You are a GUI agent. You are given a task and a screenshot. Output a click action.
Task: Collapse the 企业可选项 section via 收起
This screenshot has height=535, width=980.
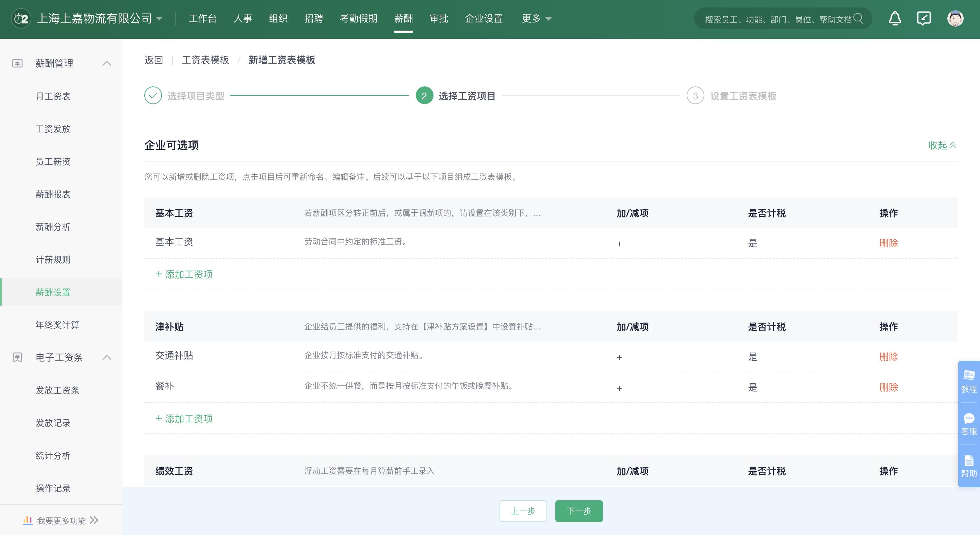(942, 145)
